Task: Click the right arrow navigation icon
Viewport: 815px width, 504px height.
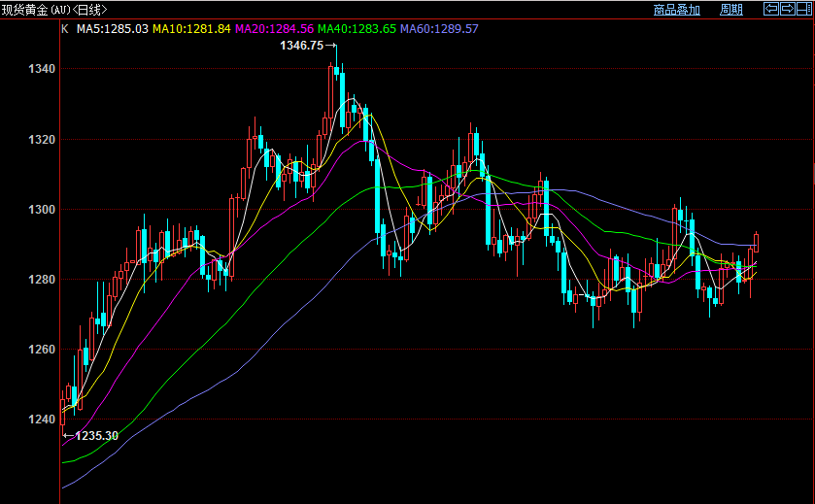Action: click(788, 9)
